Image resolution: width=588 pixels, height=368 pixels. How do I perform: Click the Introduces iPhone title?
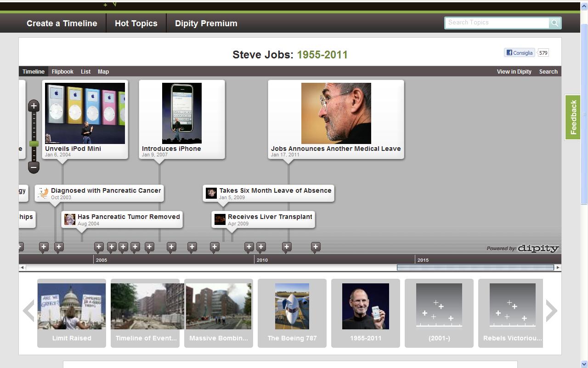point(171,149)
